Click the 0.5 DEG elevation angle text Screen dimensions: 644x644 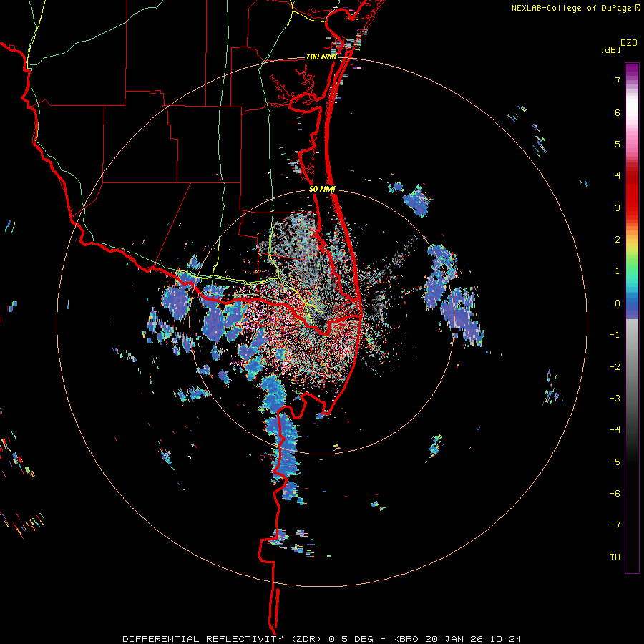351,639
